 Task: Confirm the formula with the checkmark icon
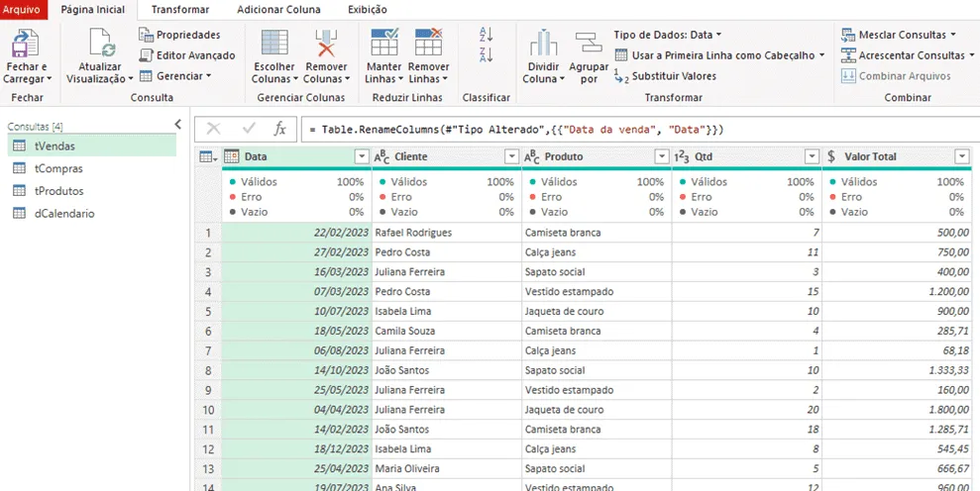250,129
